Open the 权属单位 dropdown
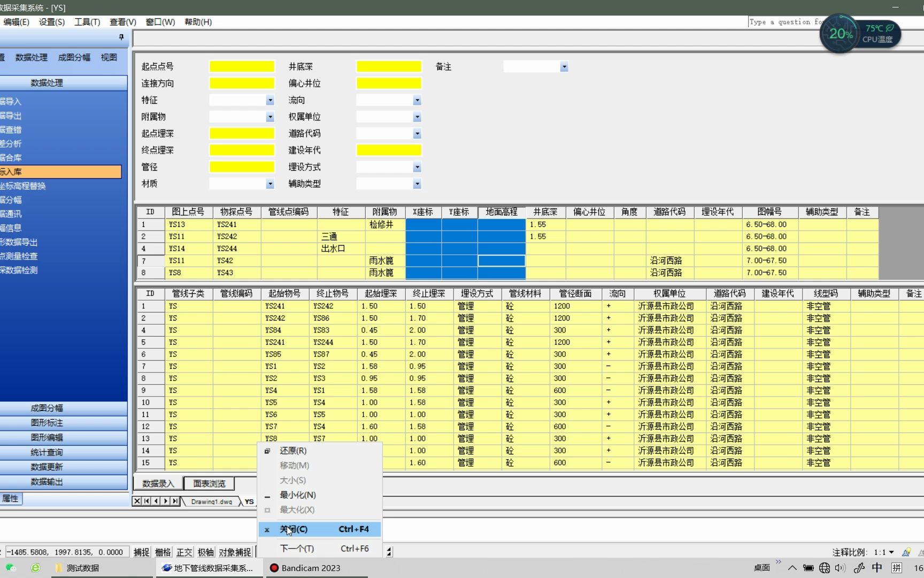Image resolution: width=924 pixels, height=578 pixels. click(x=417, y=117)
